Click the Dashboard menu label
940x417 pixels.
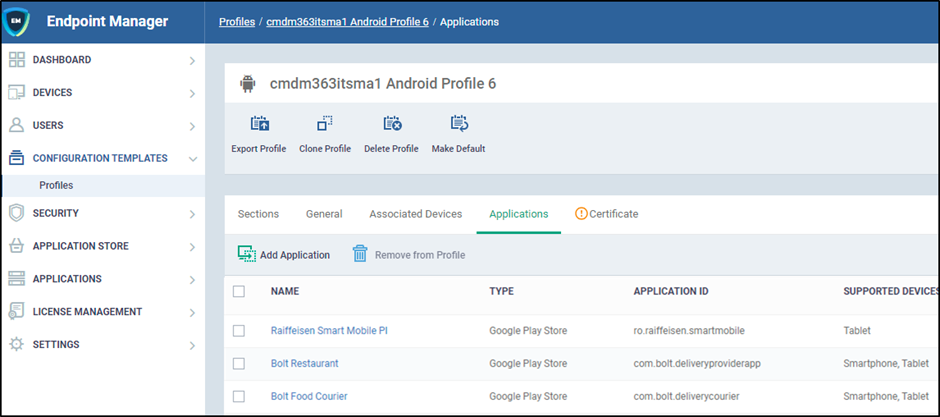62,60
